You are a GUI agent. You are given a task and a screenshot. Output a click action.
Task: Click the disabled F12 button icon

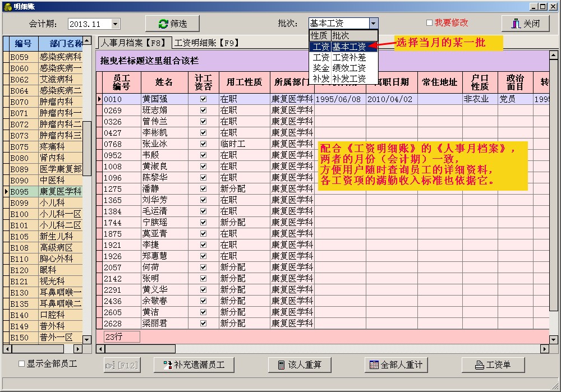(110, 365)
